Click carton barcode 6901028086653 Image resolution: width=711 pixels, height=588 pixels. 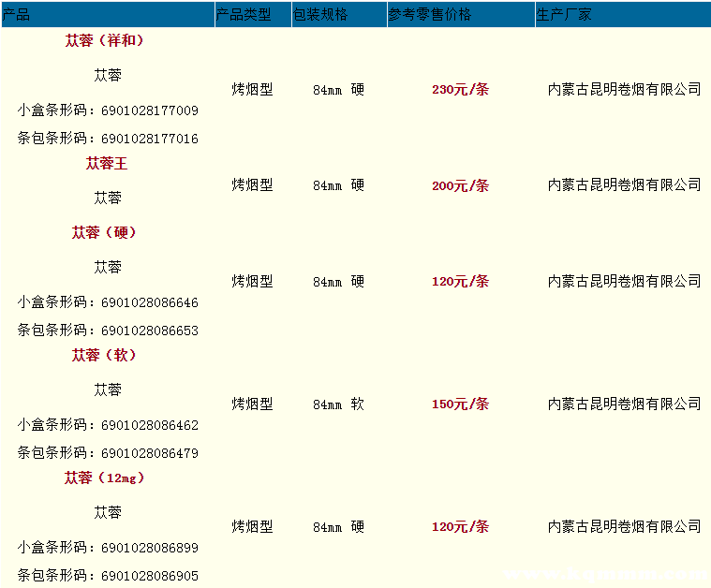(150, 331)
